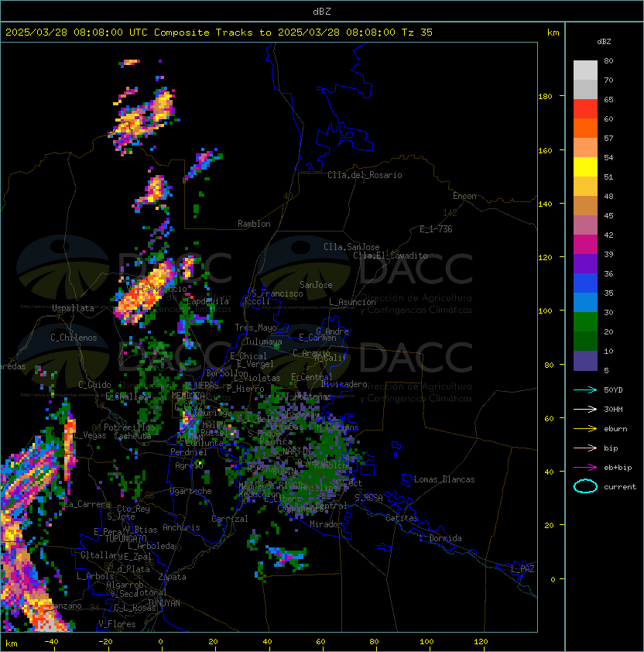Viewport: 644px width, 652px height.
Task: Pick the red 60-65 dBZ swatch
Action: 585,109
